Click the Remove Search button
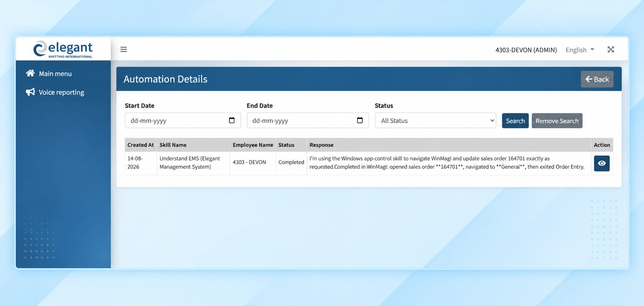644x306 pixels. (557, 121)
